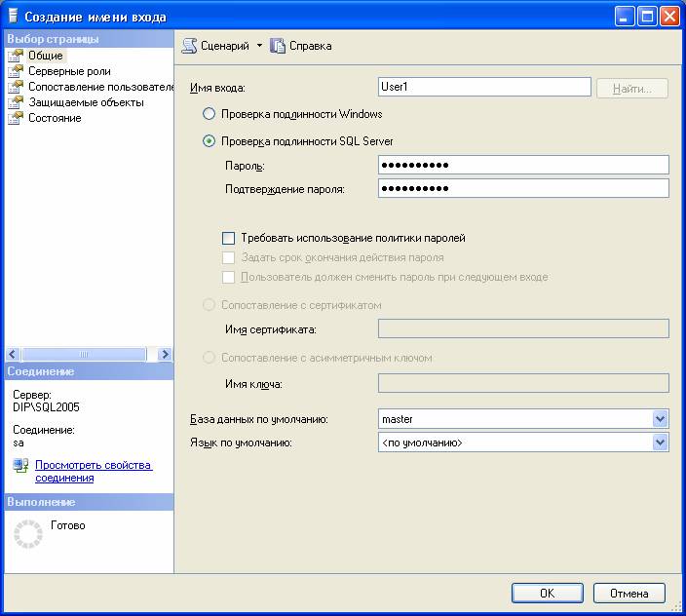Select the Общие page icon

(15, 56)
